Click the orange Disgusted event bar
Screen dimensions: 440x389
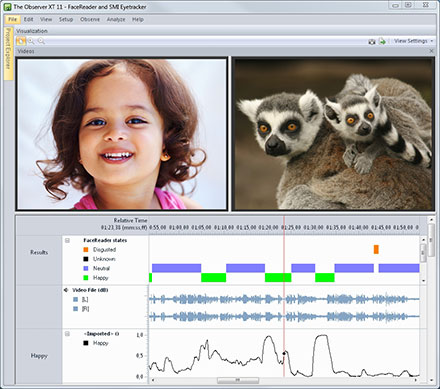(x=376, y=249)
